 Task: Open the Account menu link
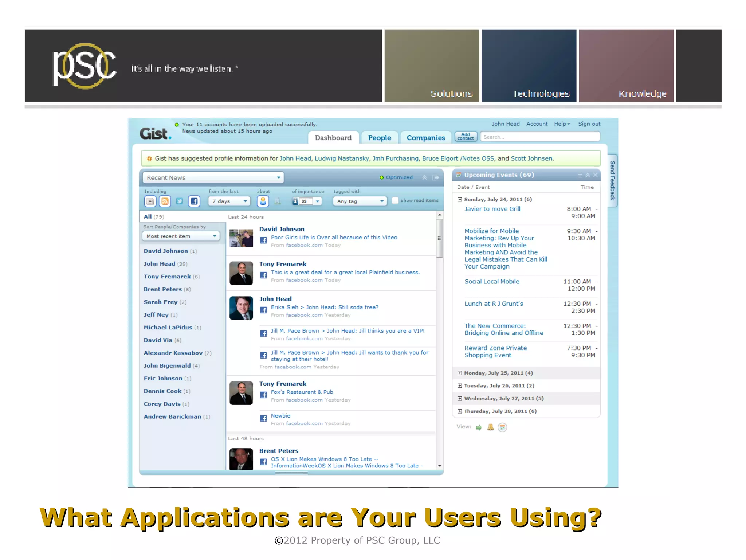537,124
